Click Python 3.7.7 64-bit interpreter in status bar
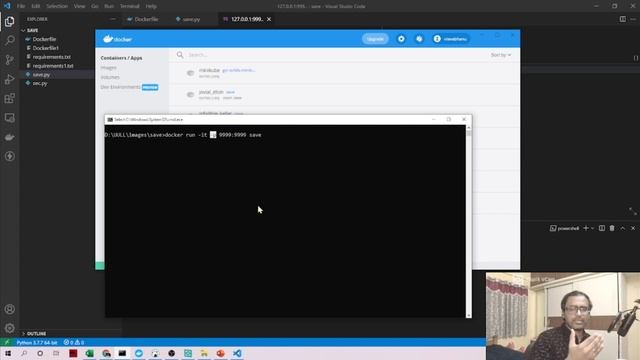The height and width of the screenshot is (360, 640). click(37, 342)
